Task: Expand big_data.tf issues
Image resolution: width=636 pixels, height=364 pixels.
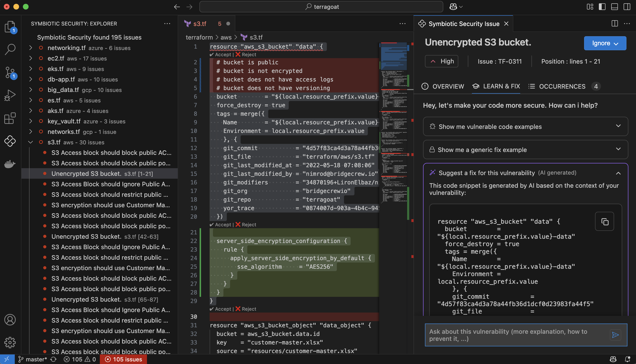Action: pos(30,90)
